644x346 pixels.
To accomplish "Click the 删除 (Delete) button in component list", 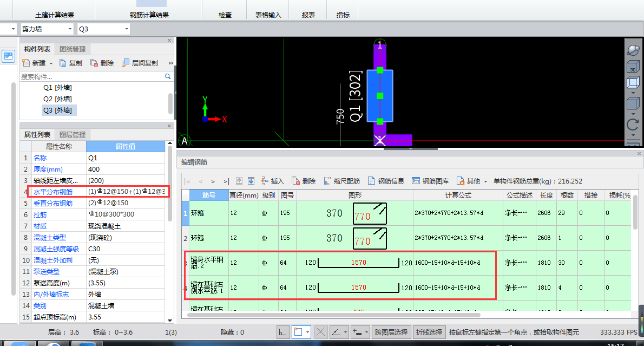I will 102,63.
